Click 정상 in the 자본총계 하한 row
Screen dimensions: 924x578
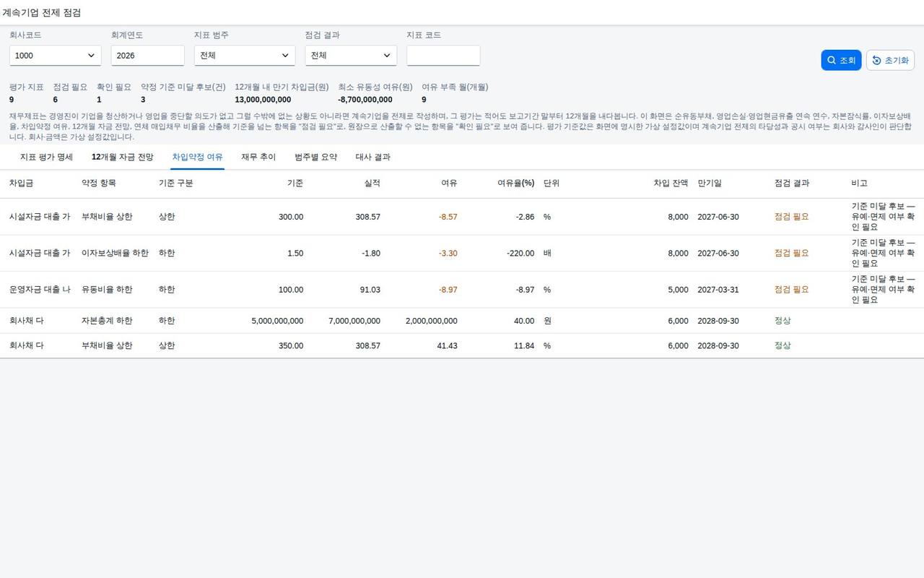(x=783, y=321)
